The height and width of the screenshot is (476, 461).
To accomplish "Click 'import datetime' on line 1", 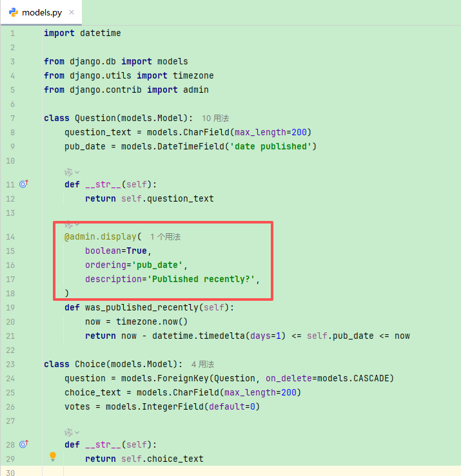I will click(83, 33).
